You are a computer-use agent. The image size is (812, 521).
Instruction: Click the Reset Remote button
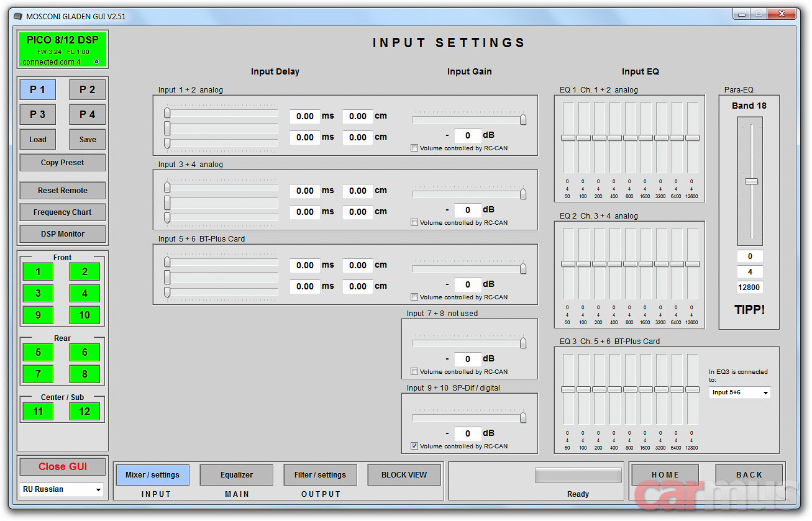pos(63,191)
